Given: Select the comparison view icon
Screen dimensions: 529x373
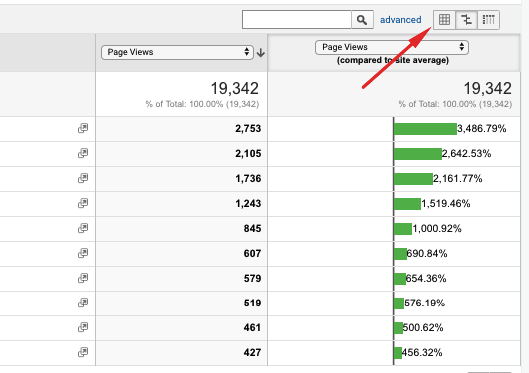Looking at the screenshot, I should coord(466,20).
